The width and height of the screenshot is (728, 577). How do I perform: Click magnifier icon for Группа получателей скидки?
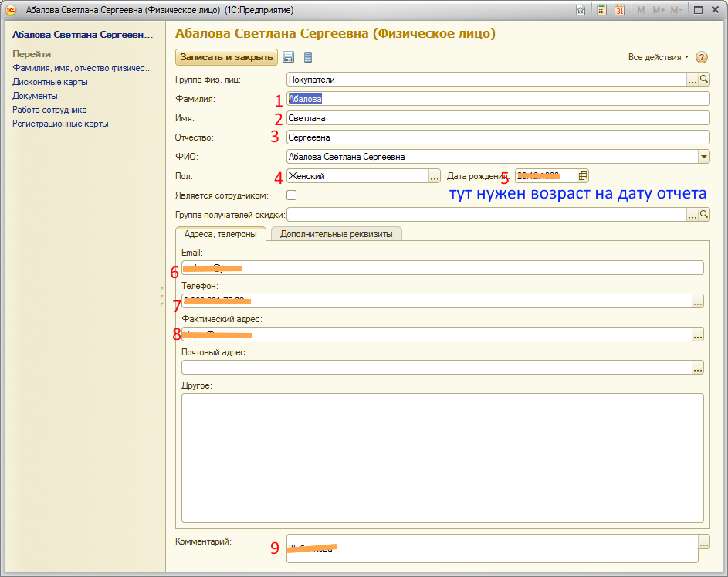coord(704,215)
